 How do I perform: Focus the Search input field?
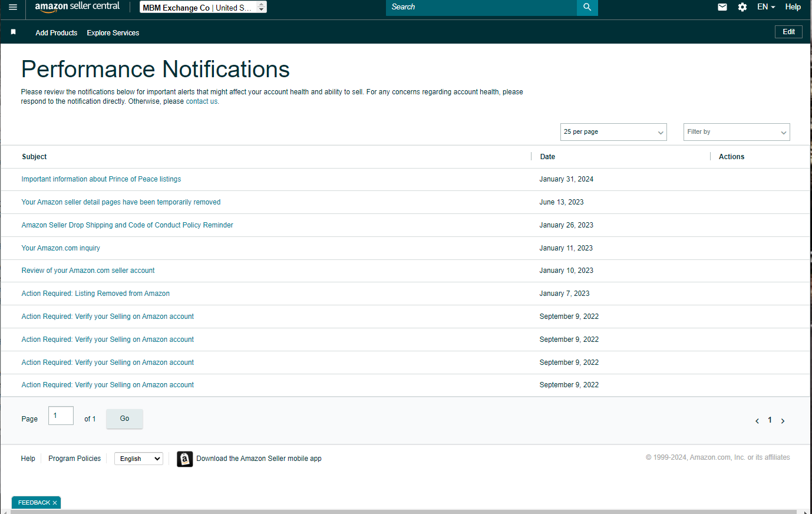pyautogui.click(x=481, y=7)
